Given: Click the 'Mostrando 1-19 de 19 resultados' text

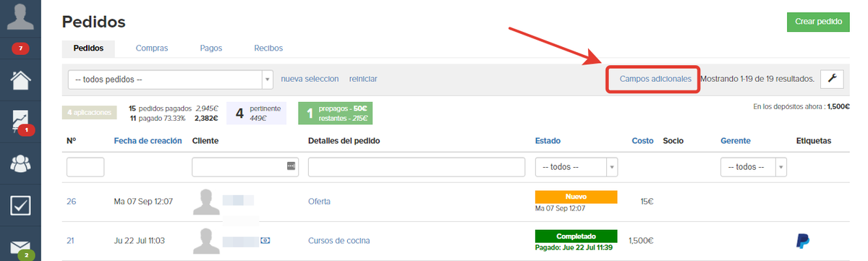Looking at the screenshot, I should [758, 78].
